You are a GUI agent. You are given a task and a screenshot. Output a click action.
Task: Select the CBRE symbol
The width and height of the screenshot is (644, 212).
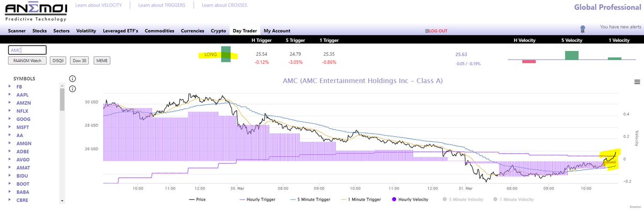click(x=23, y=201)
